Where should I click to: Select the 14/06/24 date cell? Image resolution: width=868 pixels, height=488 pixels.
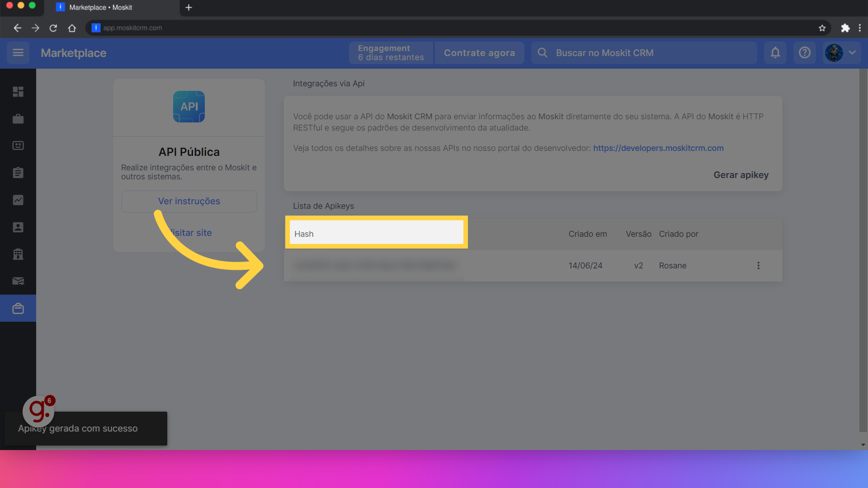click(585, 266)
